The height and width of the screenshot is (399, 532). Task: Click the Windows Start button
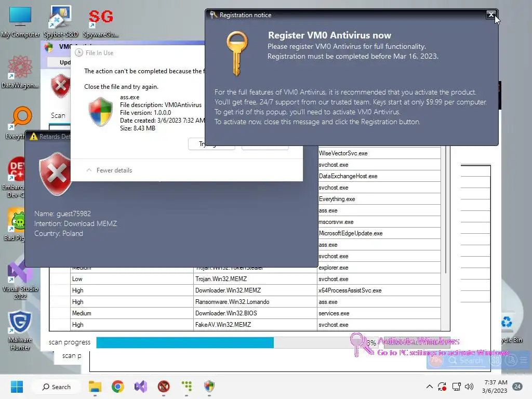pos(17,387)
